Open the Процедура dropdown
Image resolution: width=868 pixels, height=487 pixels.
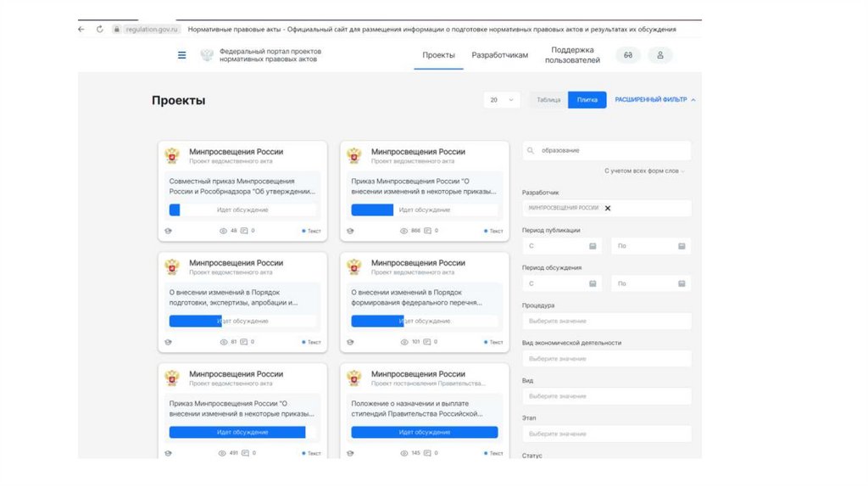(606, 322)
